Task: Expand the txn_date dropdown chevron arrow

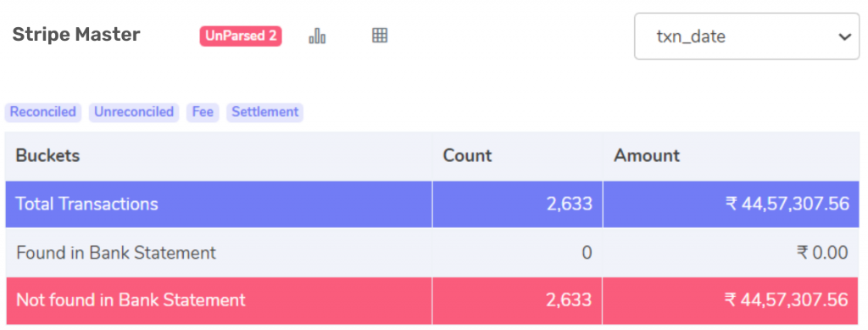Action: (x=844, y=37)
